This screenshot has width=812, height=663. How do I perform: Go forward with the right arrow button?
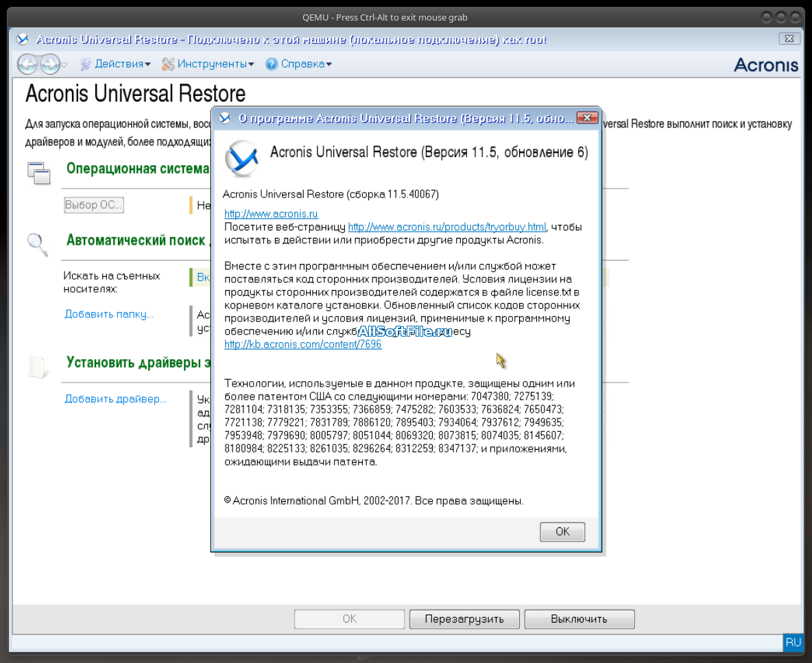tap(49, 64)
